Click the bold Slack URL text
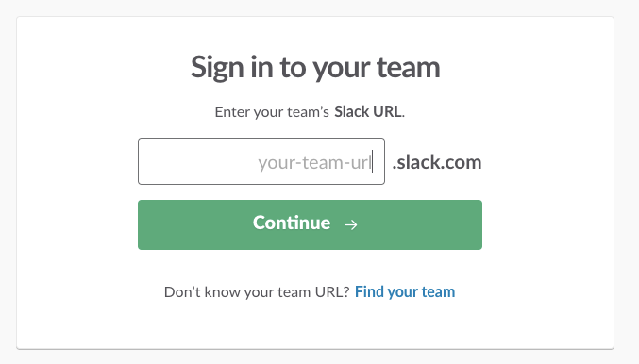 [368, 111]
